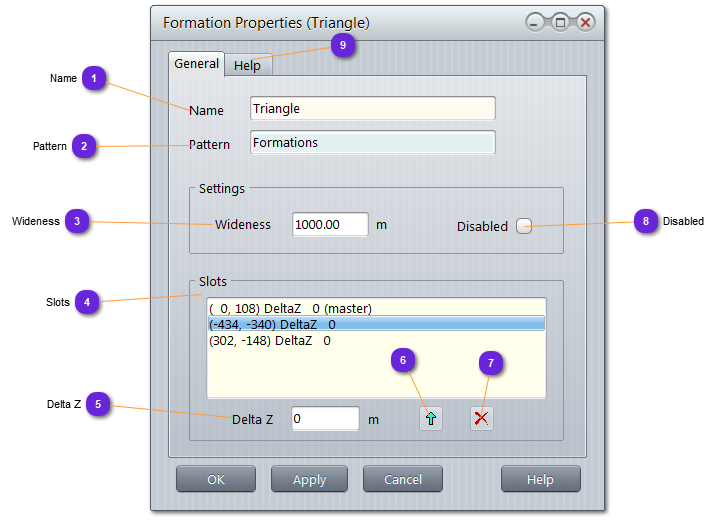This screenshot has width=720, height=520.
Task: Select slot (-434, -340) in the list
Action: pos(376,324)
